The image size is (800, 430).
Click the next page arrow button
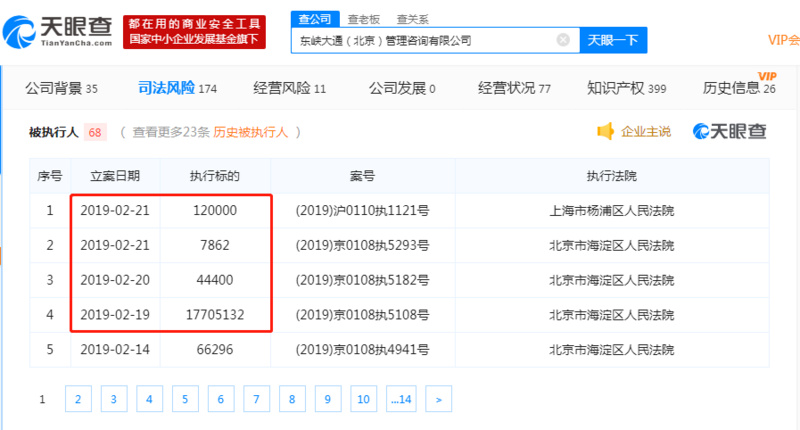pos(437,399)
